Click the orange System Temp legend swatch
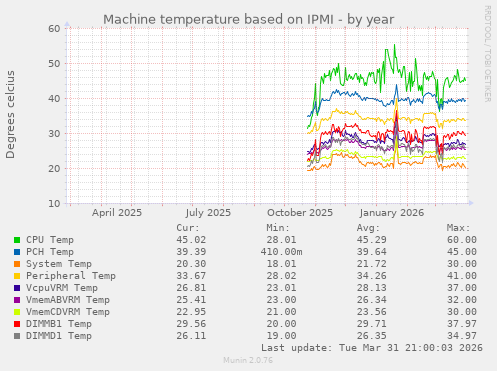This screenshot has height=371, width=497. [17, 264]
